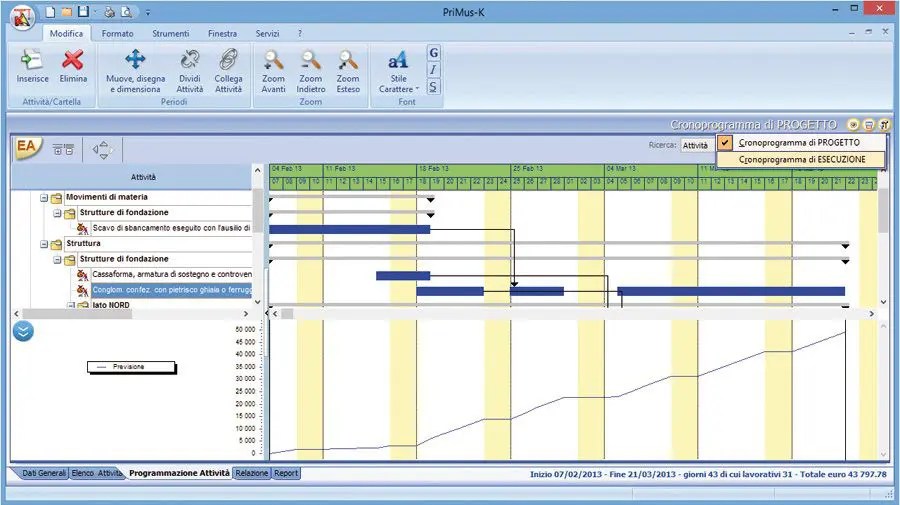
Task: Click the Inserisce activity icon
Action: click(x=32, y=67)
